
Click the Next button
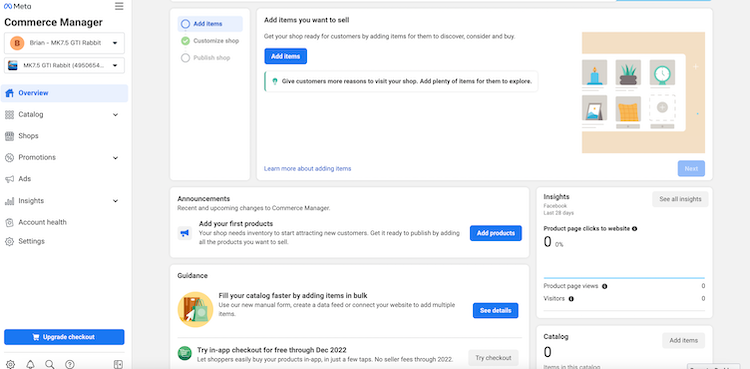691,168
